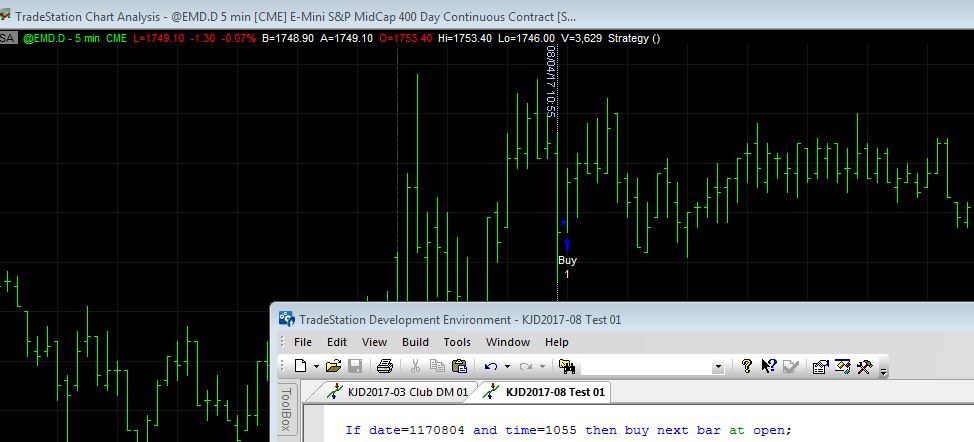Screen dimensions: 974x442
Task: Click the Development Environment title bar icon
Action: click(286, 319)
